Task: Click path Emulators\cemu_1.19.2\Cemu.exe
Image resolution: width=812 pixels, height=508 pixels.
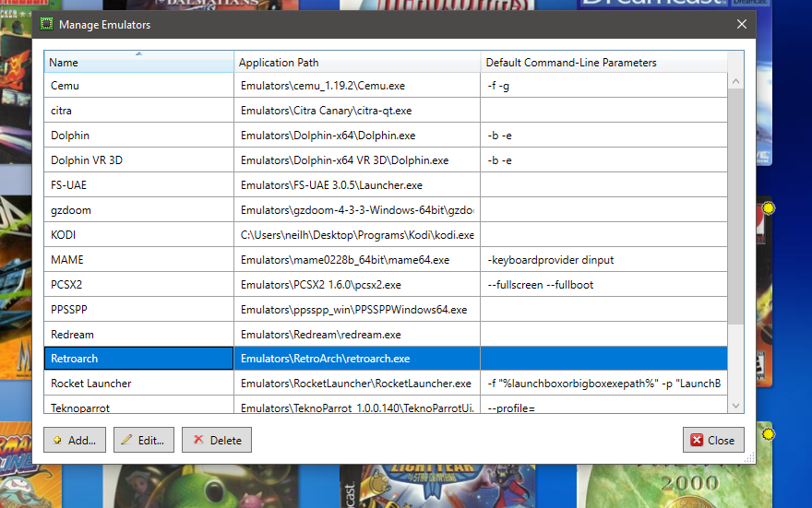Action: click(323, 86)
